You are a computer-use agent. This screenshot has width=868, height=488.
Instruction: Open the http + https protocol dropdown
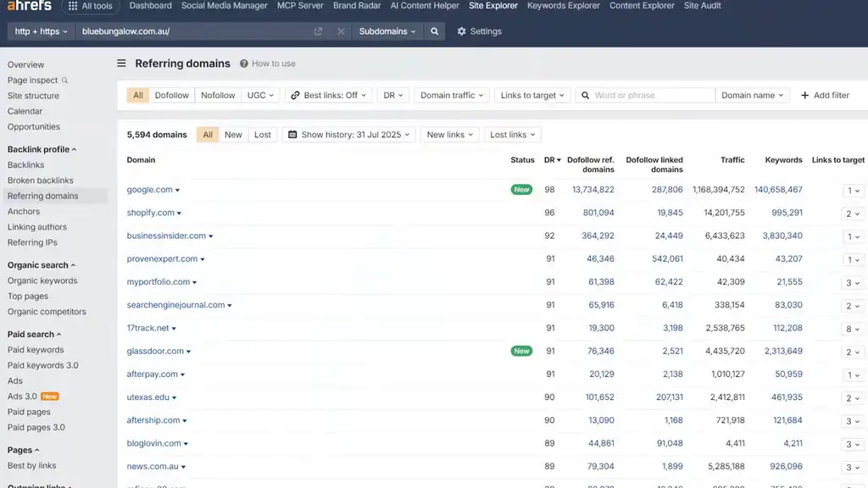41,31
